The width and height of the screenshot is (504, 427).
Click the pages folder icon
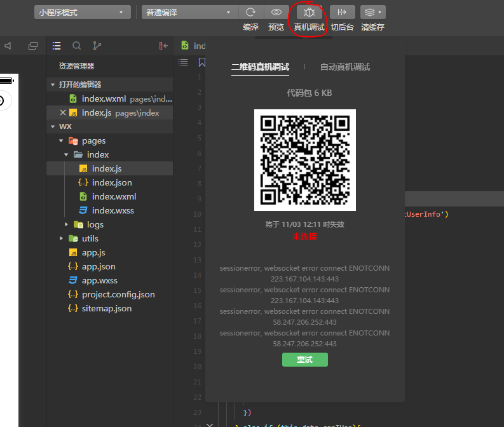click(x=73, y=140)
